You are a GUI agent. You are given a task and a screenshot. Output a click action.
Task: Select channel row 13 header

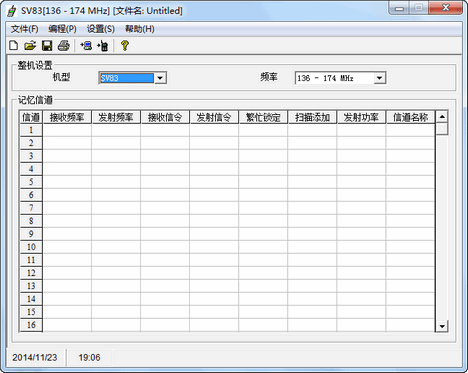(x=31, y=286)
